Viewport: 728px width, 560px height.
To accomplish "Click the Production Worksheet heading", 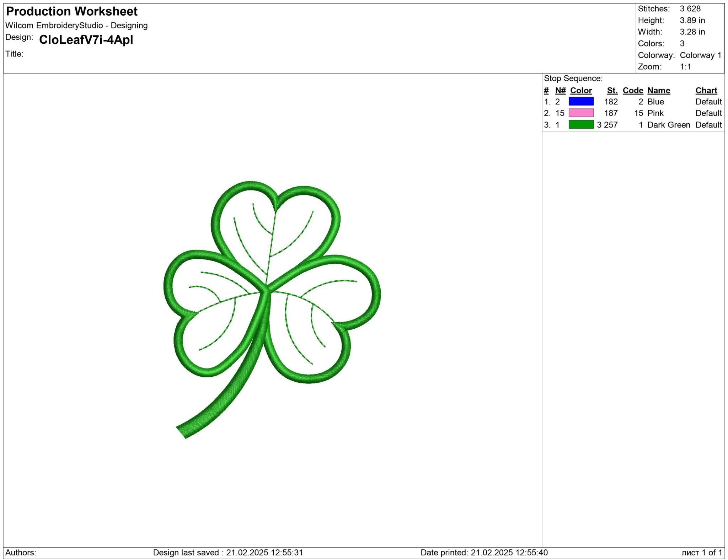I will tap(71, 11).
